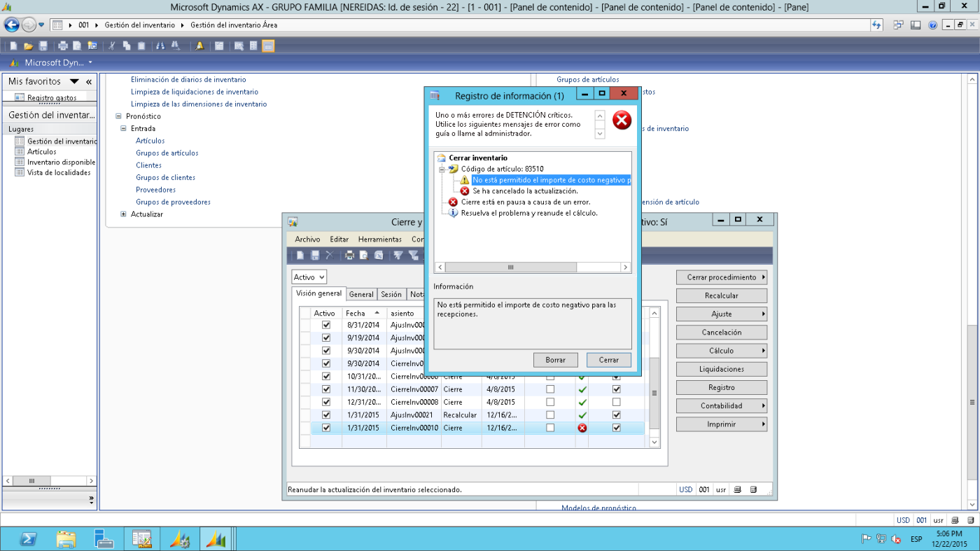This screenshot has width=980, height=551.
Task: Click the save disk icon in Cierre window toolbar
Action: point(315,256)
